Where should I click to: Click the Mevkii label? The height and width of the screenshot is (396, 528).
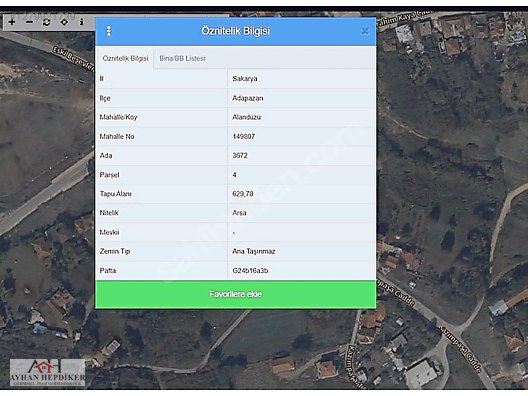[x=109, y=232]
